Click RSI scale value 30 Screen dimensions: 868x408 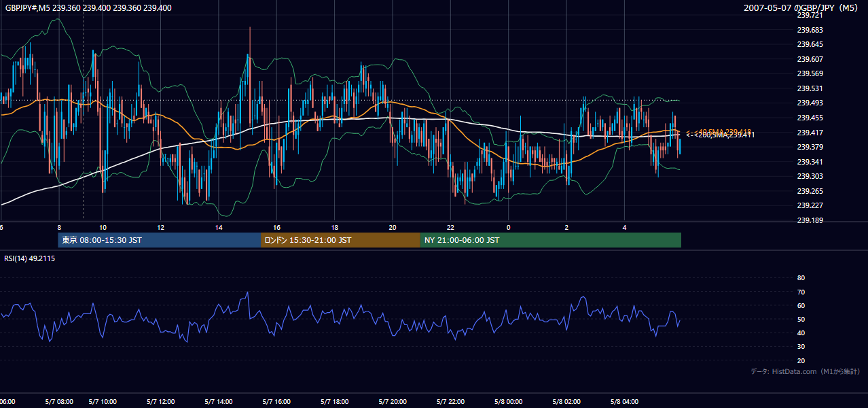click(x=801, y=347)
